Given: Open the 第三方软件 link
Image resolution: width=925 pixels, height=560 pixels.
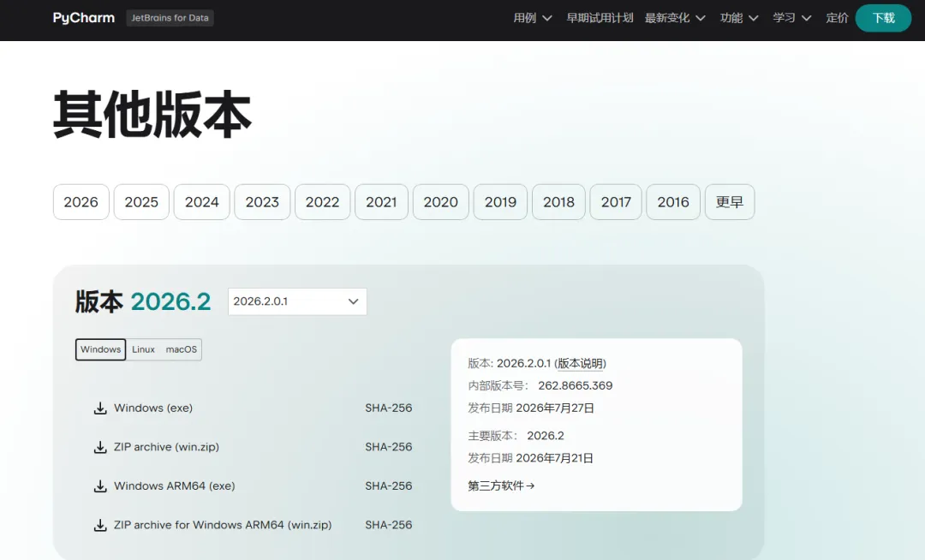Looking at the screenshot, I should [x=501, y=486].
